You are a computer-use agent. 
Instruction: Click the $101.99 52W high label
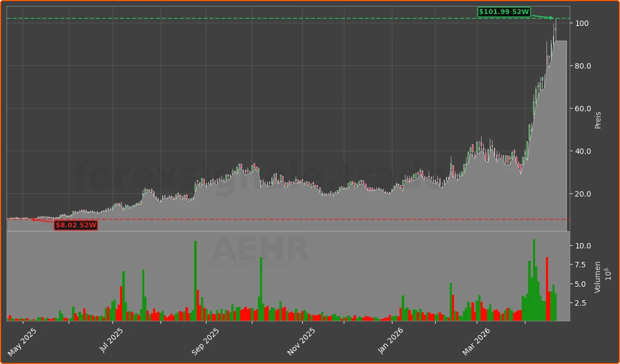pos(503,12)
